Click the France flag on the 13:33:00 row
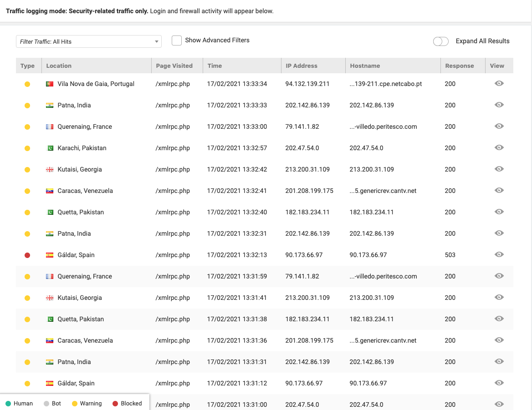The image size is (532, 410). (50, 127)
